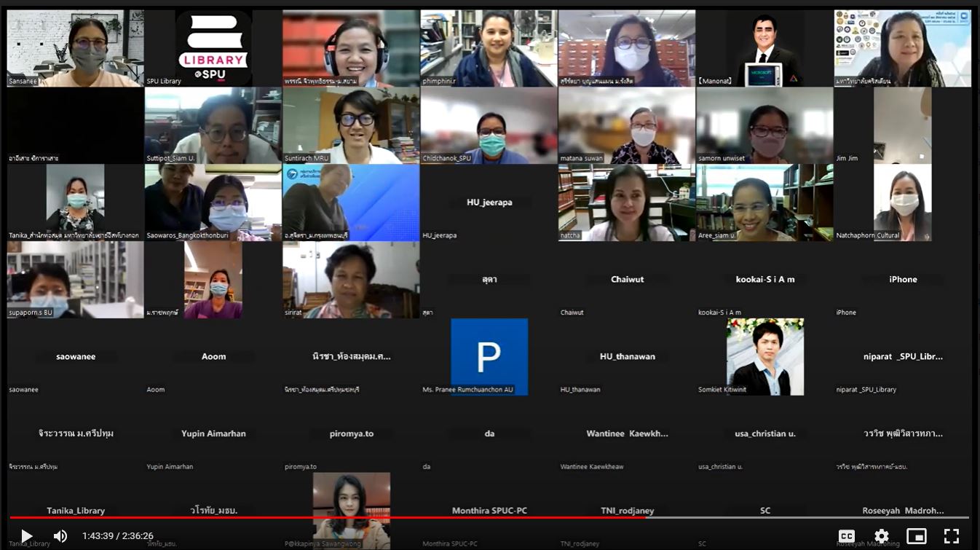Select Suntirach MRU's video tile
This screenshot has height=550, width=980.
coord(351,125)
